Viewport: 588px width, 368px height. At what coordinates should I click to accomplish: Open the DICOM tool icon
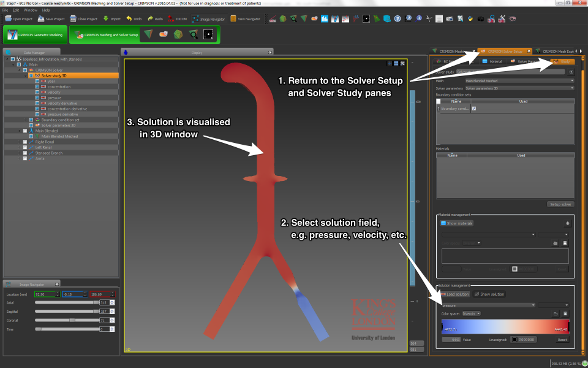point(170,19)
